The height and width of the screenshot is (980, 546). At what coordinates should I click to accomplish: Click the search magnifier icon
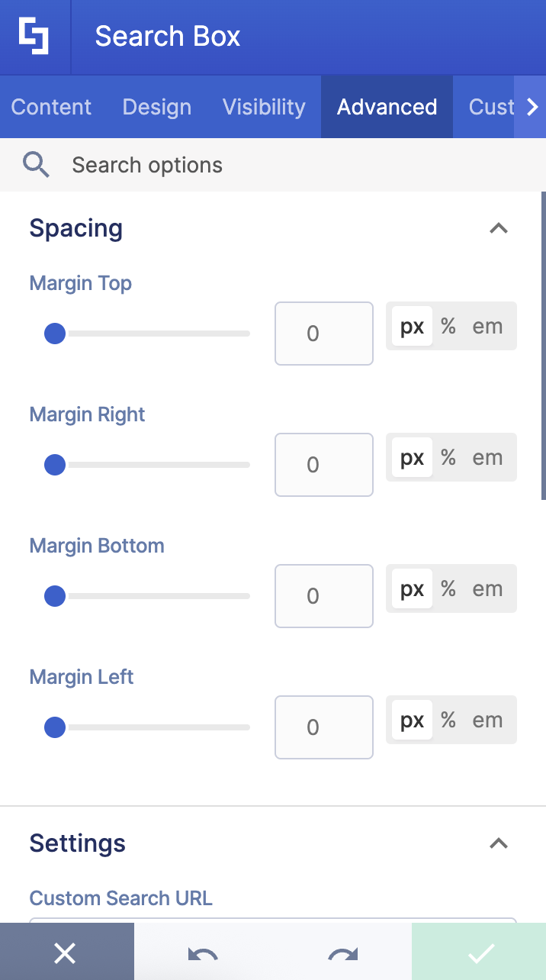pyautogui.click(x=36, y=165)
